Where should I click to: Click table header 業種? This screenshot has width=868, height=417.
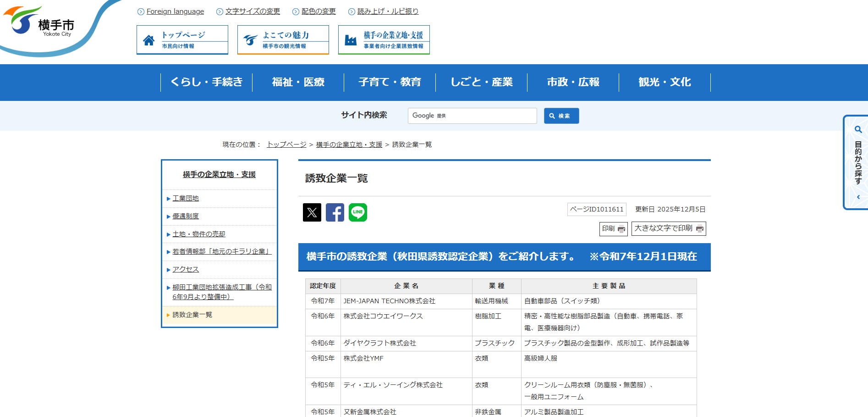pyautogui.click(x=497, y=286)
